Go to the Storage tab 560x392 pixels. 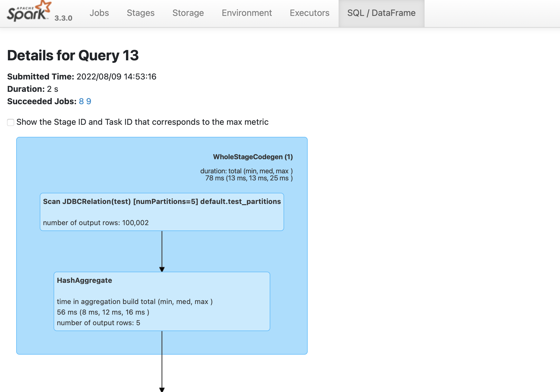(188, 13)
